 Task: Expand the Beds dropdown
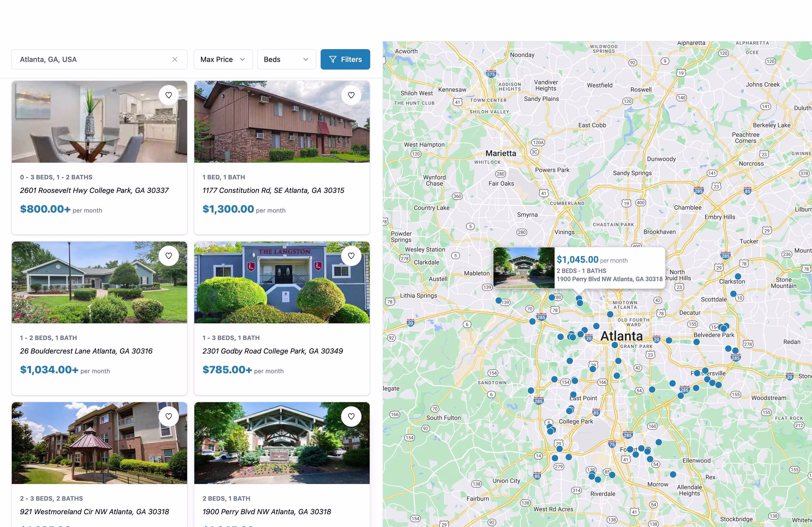tap(286, 59)
